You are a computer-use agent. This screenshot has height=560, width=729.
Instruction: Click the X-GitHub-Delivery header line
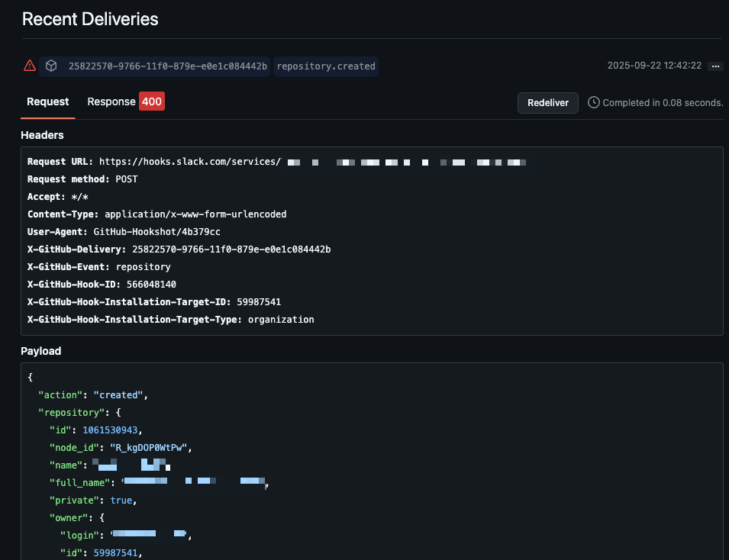pos(179,249)
